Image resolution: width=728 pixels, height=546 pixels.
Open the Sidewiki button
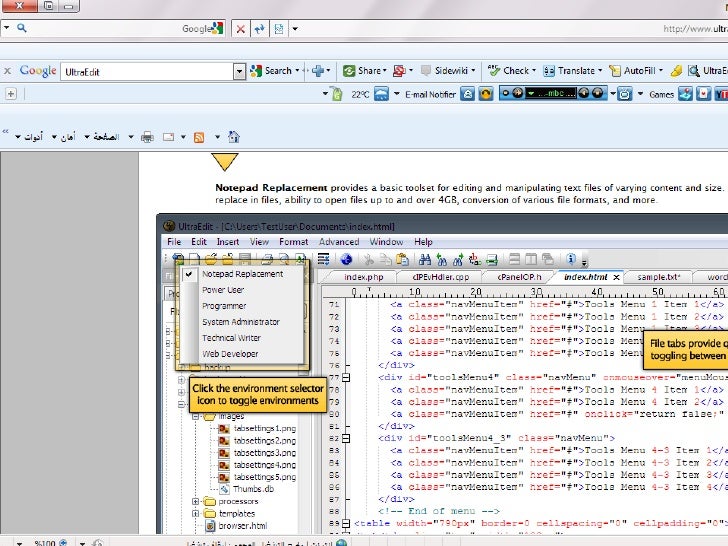444,71
